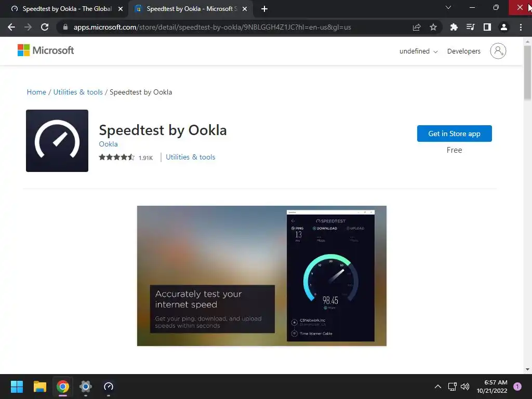532x399 pixels.
Task: Open the Ookla publisher link
Action: [x=108, y=144]
